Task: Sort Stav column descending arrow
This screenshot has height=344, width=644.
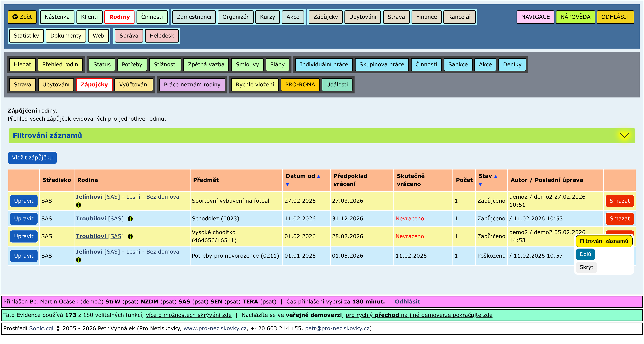Action: click(x=480, y=185)
